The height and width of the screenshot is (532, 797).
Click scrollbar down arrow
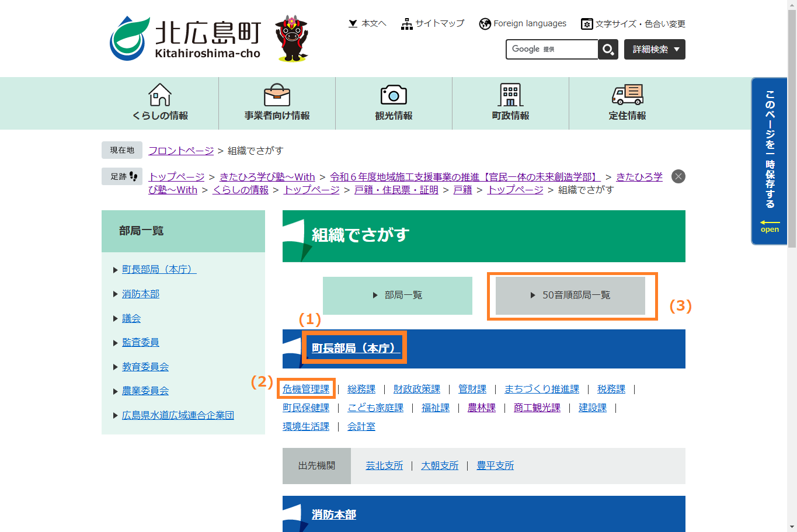(792, 527)
